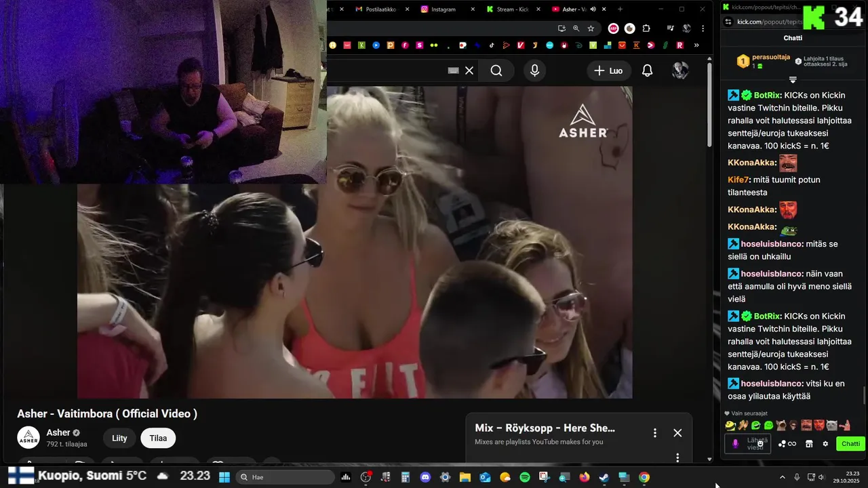Open the Kick shop storefront icon
Viewport: 868px width, 488px height.
pos(809,444)
